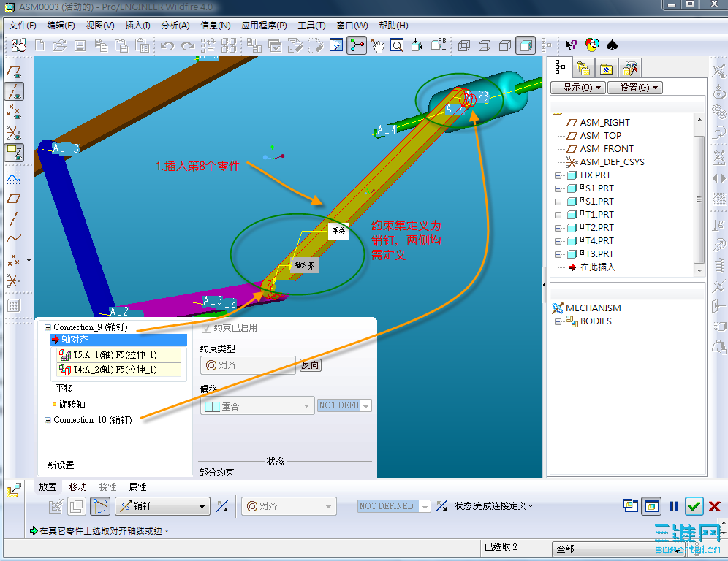Click the Save disk icon

(80, 45)
